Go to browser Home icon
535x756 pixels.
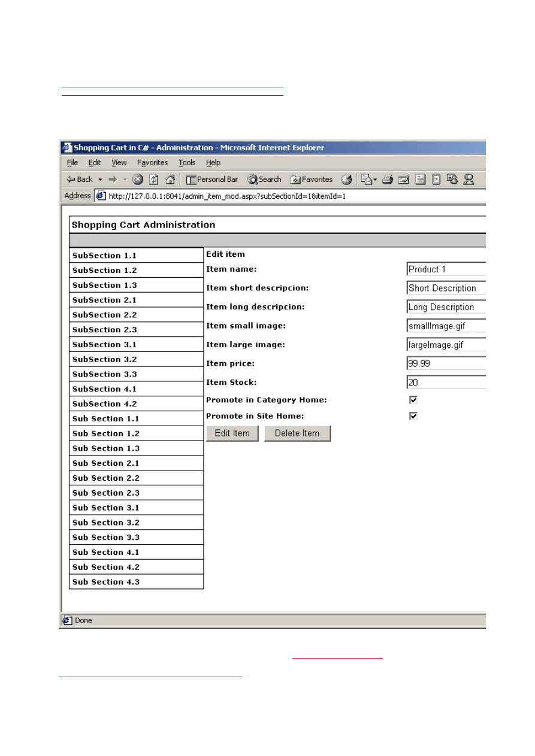(x=170, y=179)
